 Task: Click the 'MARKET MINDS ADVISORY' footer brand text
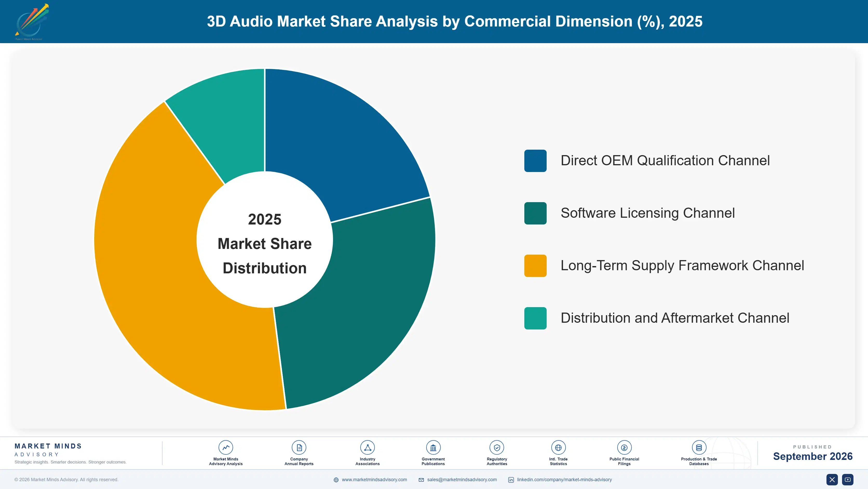[48, 450]
